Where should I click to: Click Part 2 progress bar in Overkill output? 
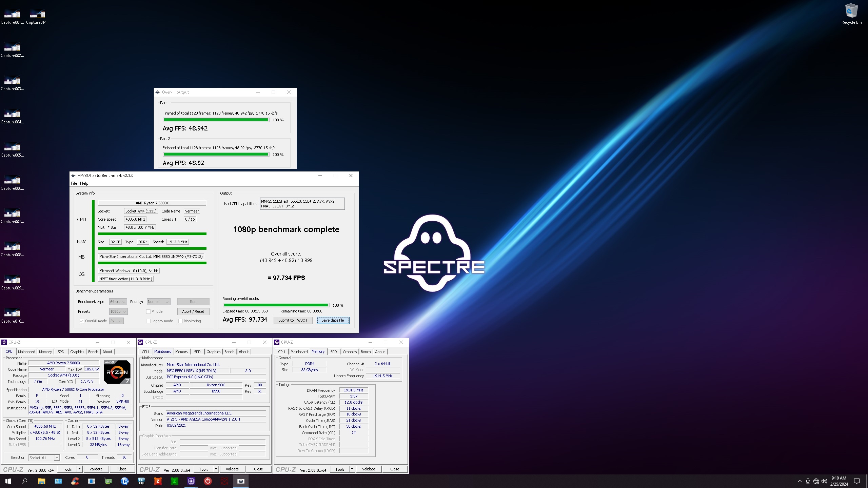pos(216,154)
